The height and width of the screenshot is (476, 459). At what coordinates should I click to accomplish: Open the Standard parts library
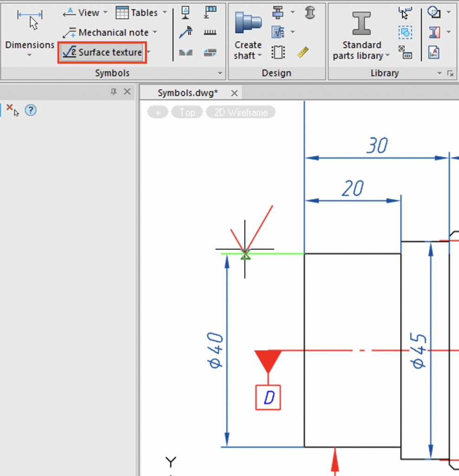(x=361, y=36)
